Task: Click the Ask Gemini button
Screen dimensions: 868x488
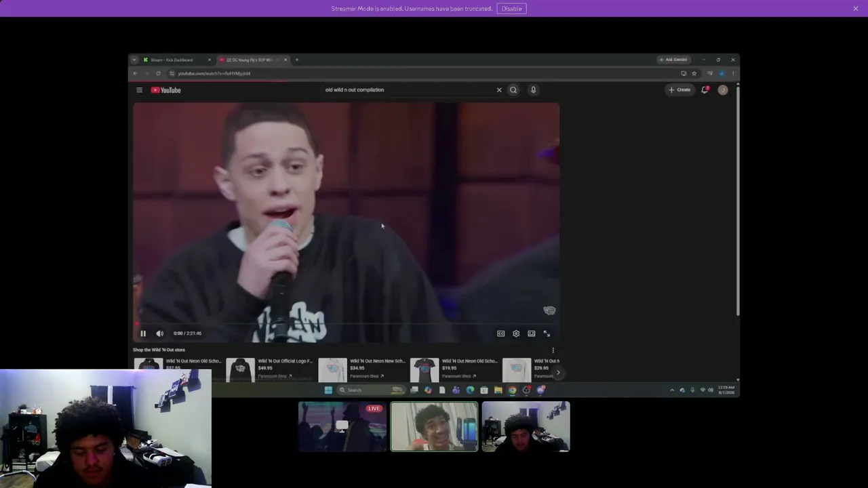Action: coord(673,60)
